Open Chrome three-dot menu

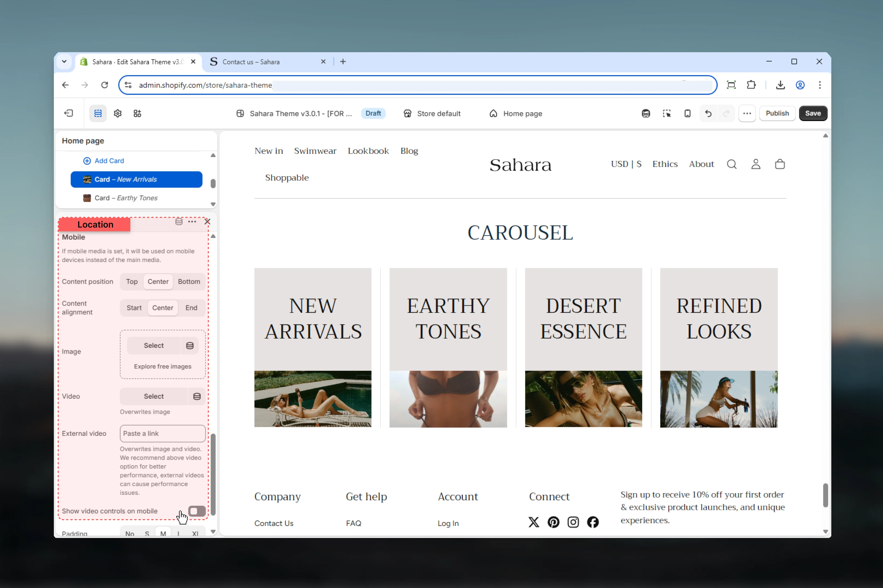[819, 85]
